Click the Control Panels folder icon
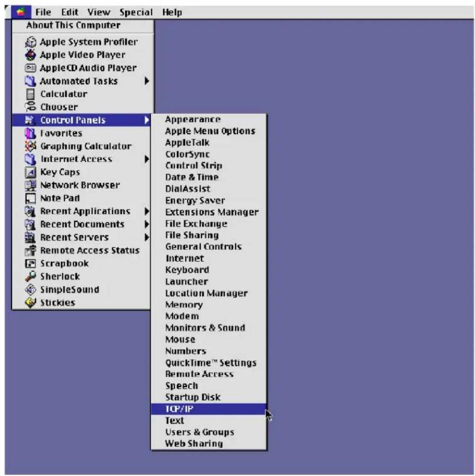This screenshot has height=476, width=475. click(x=29, y=120)
